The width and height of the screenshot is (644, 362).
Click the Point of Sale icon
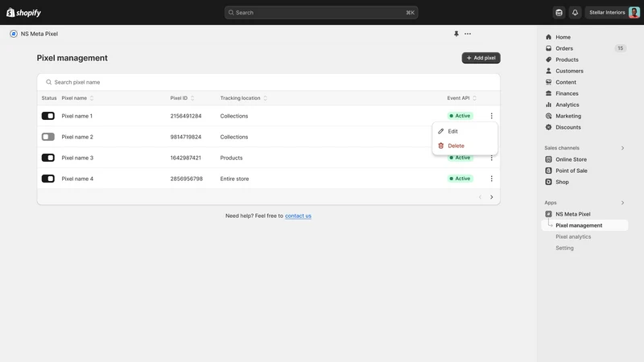(548, 171)
